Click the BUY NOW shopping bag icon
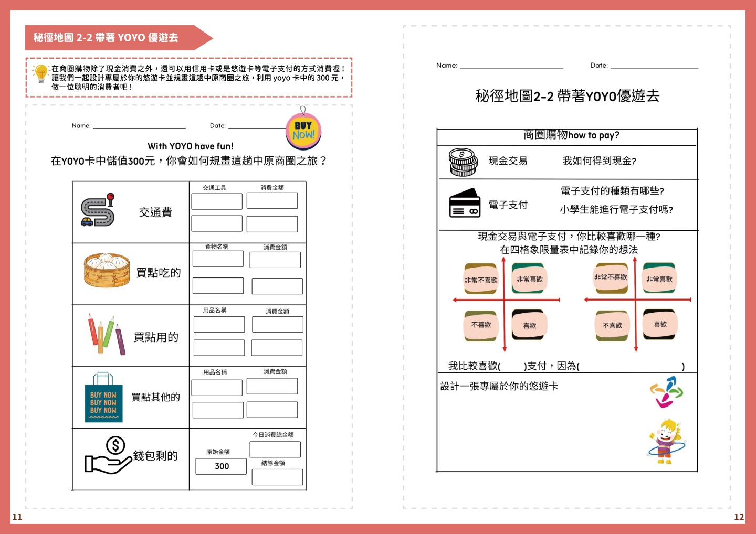Screen dimensions: 756x534 (x=103, y=398)
